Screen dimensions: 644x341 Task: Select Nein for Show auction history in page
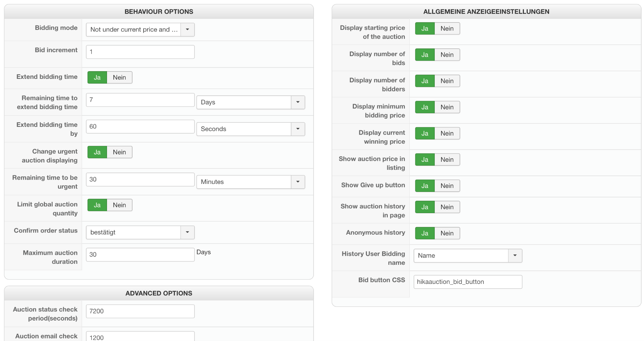pyautogui.click(x=447, y=207)
